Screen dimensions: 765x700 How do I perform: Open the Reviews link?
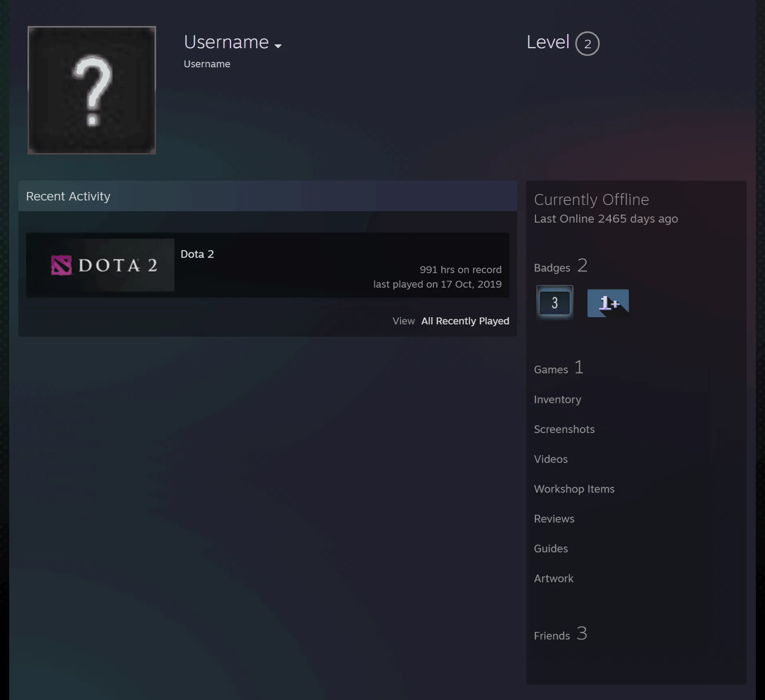point(554,519)
